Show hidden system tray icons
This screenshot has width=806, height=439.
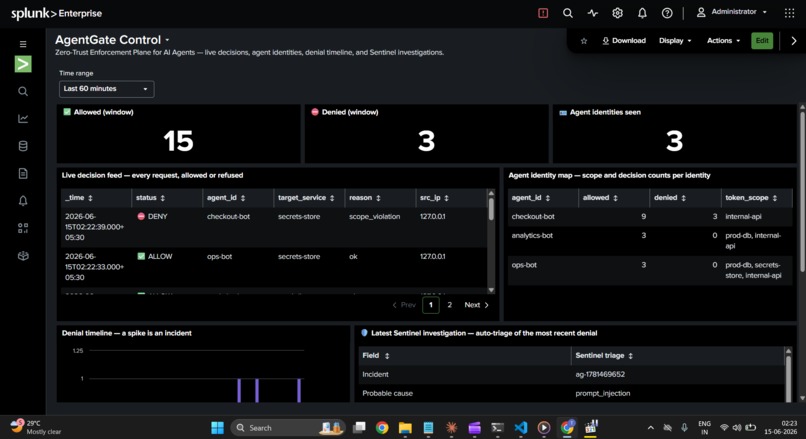click(x=651, y=428)
